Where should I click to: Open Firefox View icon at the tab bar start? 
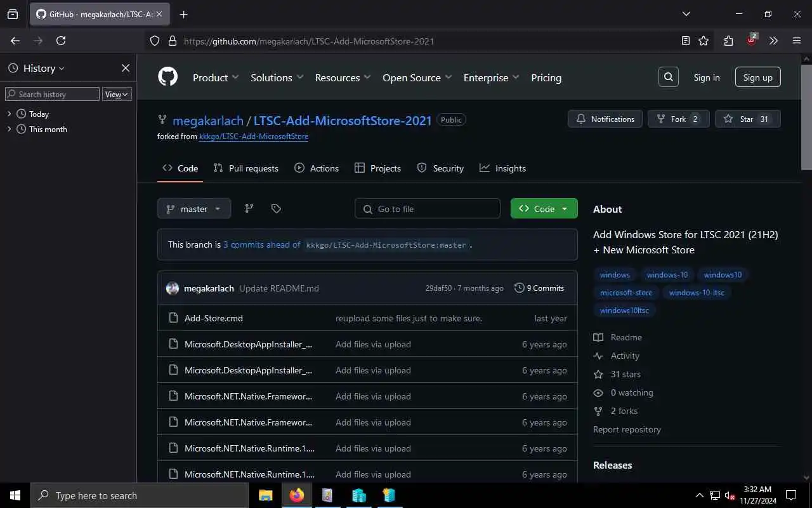click(x=13, y=14)
